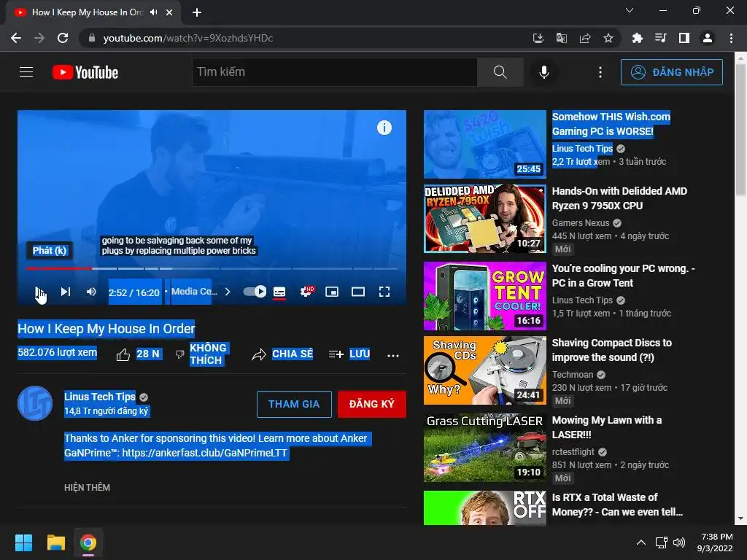This screenshot has width=747, height=560.
Task: Like the video (28 N)
Action: (138, 354)
